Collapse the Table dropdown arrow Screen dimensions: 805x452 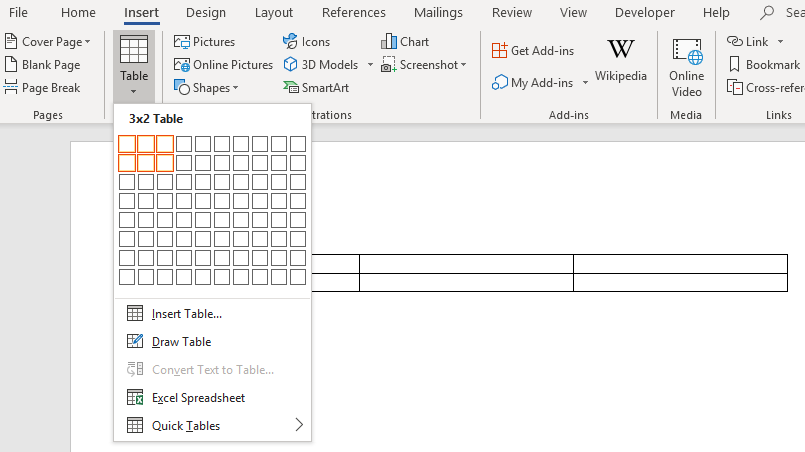tap(133, 92)
